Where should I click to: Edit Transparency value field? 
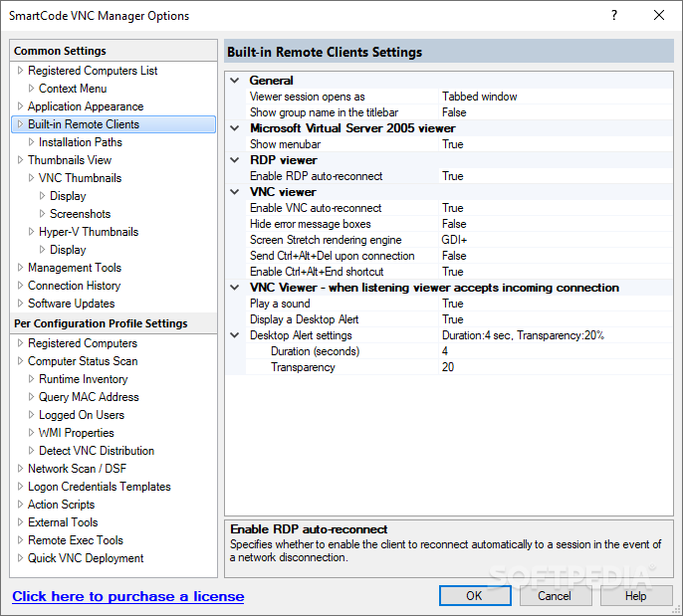point(556,367)
